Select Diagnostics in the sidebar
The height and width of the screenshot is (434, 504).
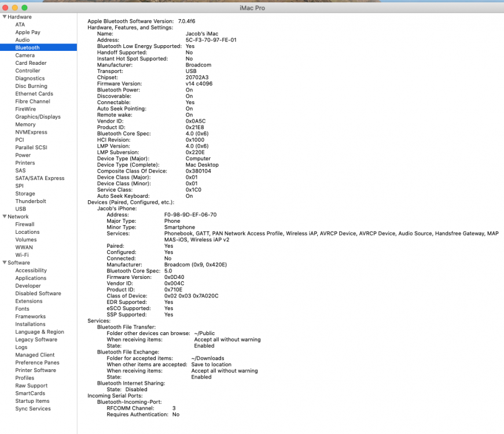click(x=30, y=79)
